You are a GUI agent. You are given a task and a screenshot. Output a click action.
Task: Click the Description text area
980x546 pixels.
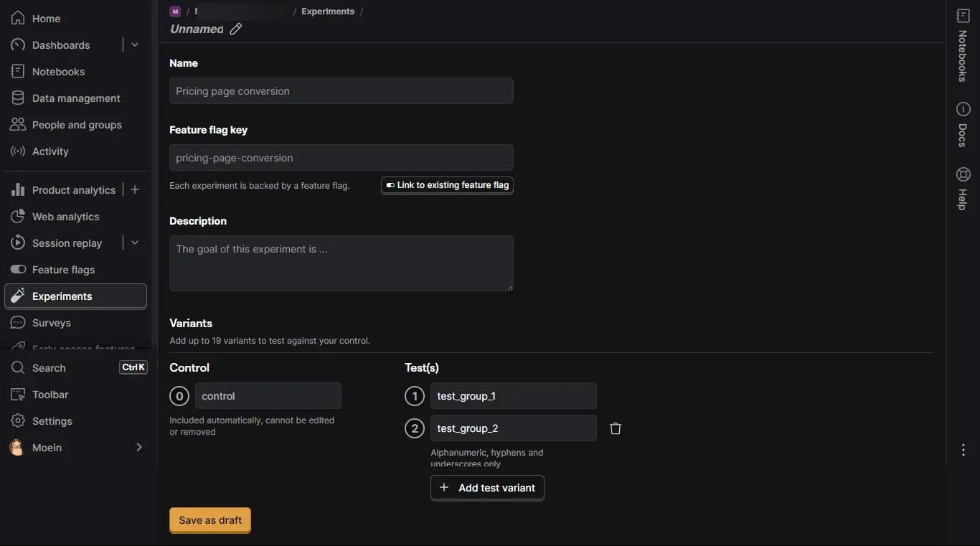click(341, 263)
